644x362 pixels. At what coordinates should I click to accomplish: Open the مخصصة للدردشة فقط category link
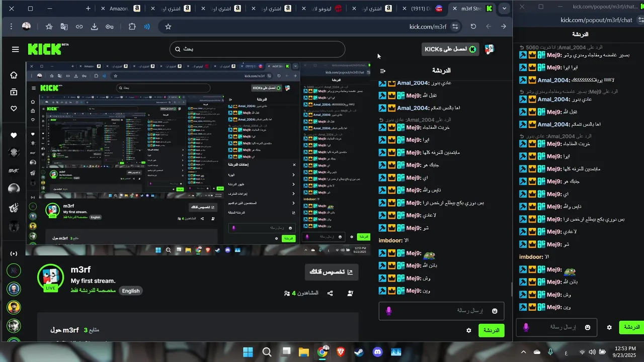click(93, 291)
